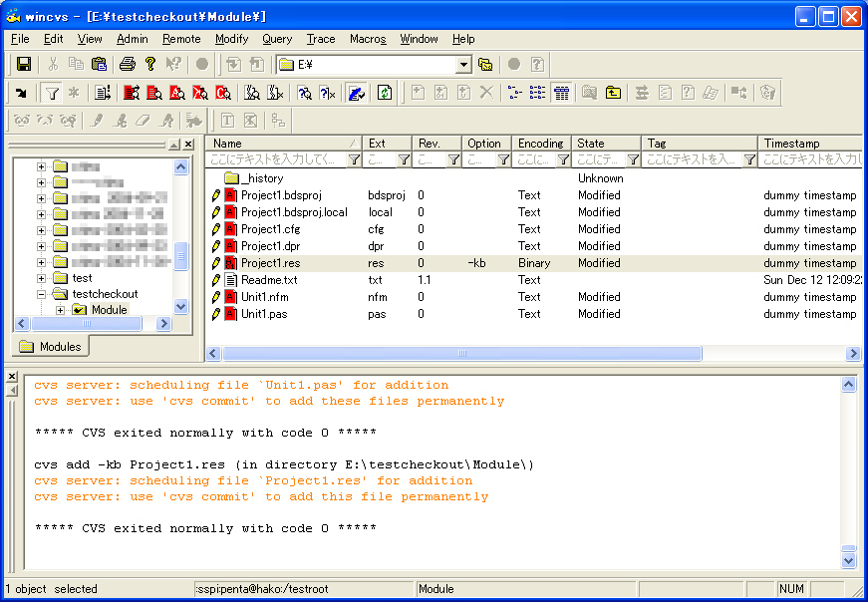Expand the Module folder node

61,310
